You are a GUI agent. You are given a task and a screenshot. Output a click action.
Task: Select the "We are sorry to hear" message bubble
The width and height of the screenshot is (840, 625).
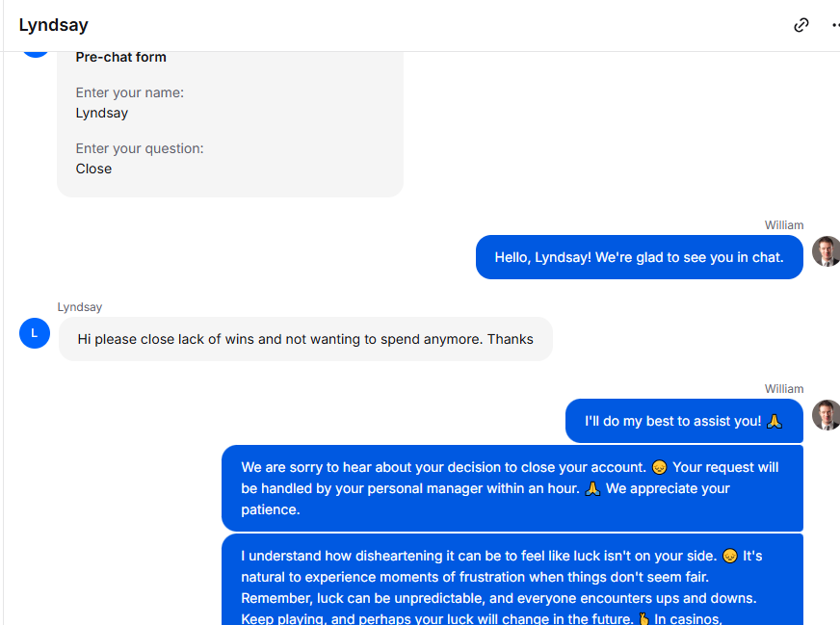pyautogui.click(x=512, y=488)
